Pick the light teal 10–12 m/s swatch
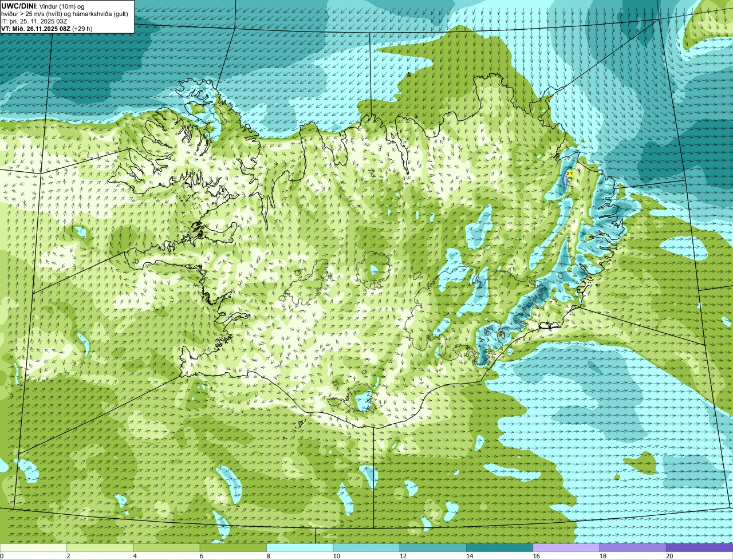Screen dimensions: 733x560 click(x=366, y=547)
